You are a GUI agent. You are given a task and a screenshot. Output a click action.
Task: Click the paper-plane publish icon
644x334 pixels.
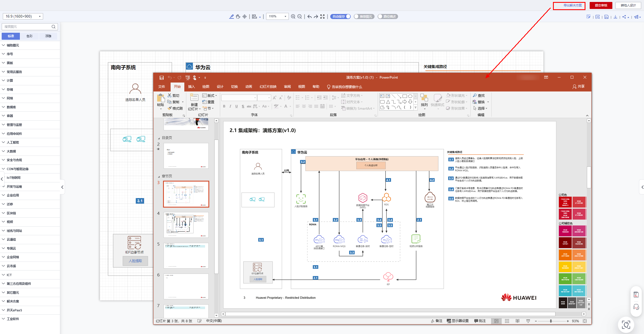[636, 17]
